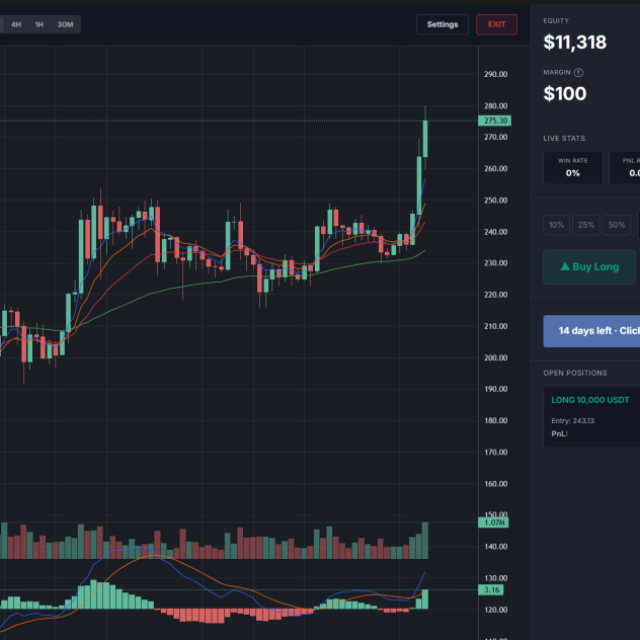Click the latest green candlestick
This screenshot has height=640, width=640.
point(425,138)
